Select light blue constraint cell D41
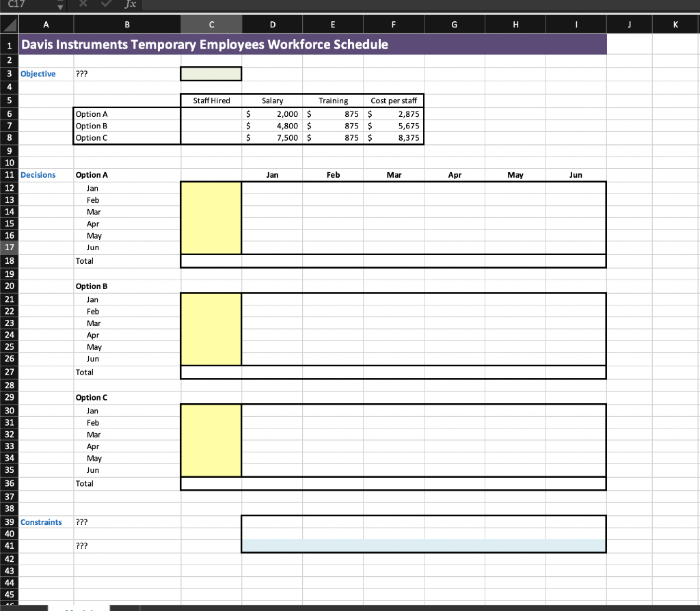The image size is (700, 611). pos(272,546)
